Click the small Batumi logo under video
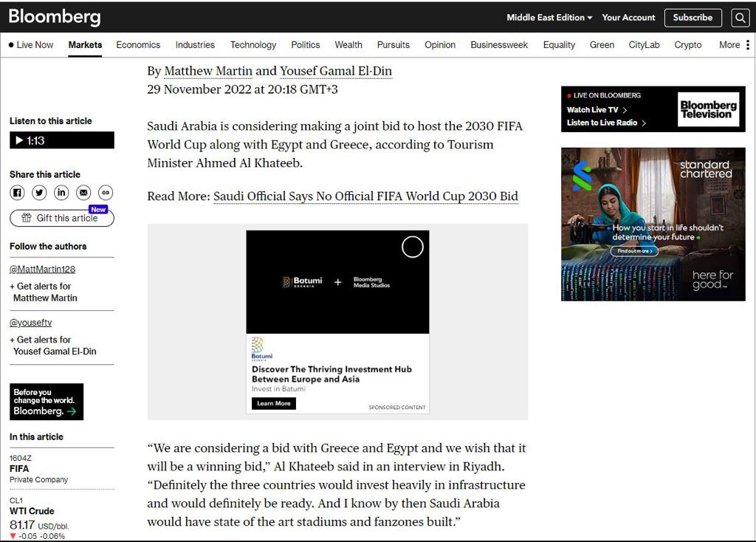 [262, 349]
